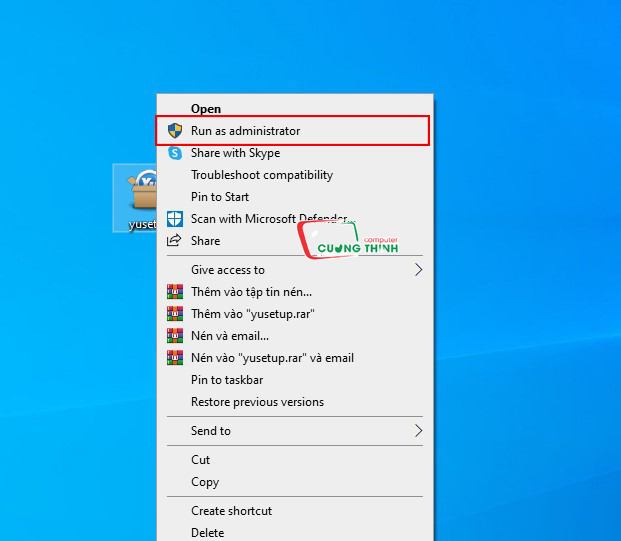Image resolution: width=621 pixels, height=541 pixels.
Task: Choose Thêm vào "yusetup.rar"
Action: 295,314
